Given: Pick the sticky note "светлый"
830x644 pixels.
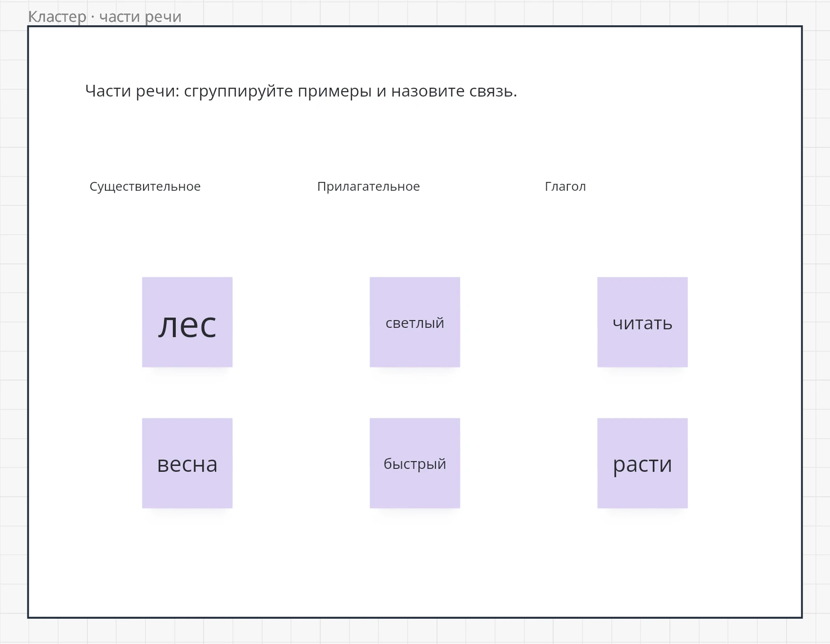Looking at the screenshot, I should (x=415, y=322).
